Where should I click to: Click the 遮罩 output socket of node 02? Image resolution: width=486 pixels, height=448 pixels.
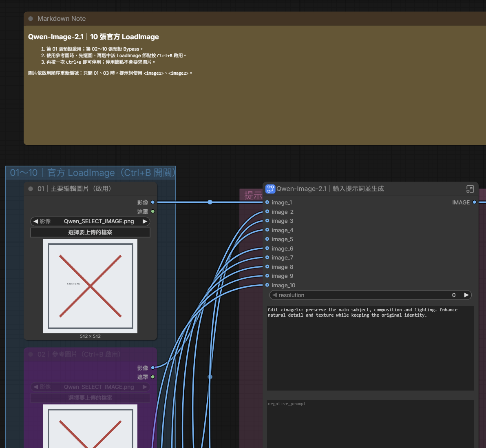pos(153,377)
